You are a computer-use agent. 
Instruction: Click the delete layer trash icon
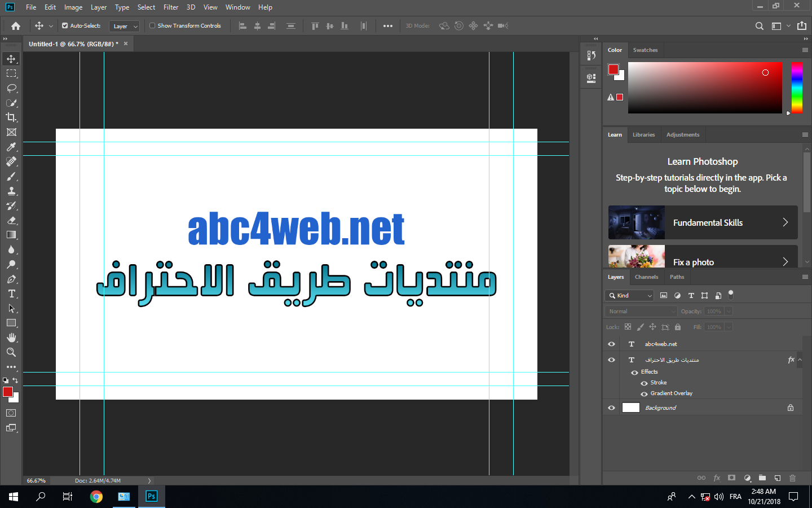point(792,478)
